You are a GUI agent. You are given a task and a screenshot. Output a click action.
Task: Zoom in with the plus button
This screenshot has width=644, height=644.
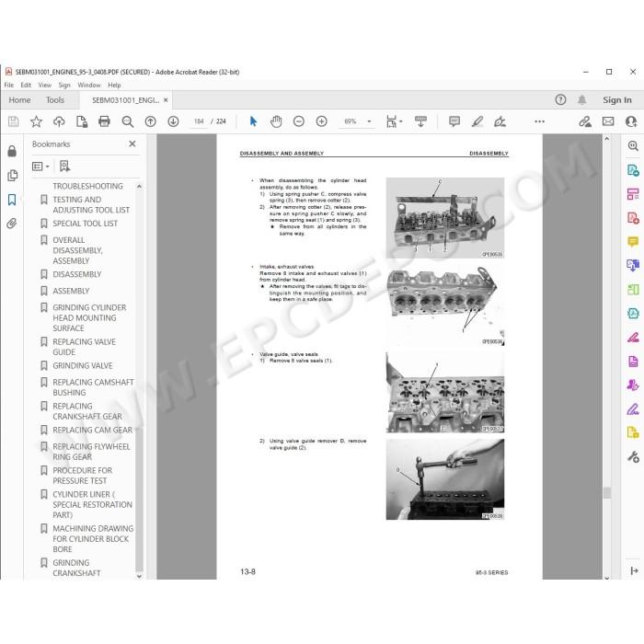point(322,121)
